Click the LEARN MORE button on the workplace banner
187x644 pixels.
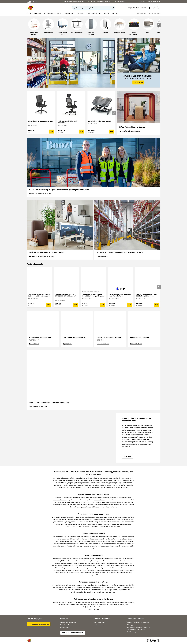138,82
